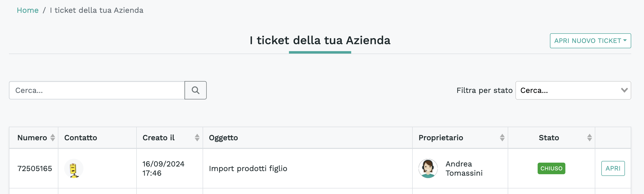This screenshot has width=644, height=194.
Task: Go to Home breadcrumb link
Action: click(x=27, y=10)
